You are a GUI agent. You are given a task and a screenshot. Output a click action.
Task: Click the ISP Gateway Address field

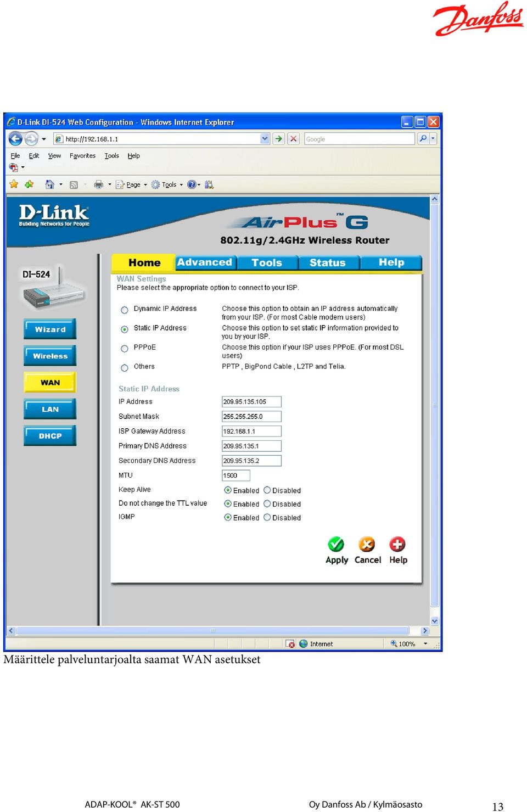[x=251, y=432]
